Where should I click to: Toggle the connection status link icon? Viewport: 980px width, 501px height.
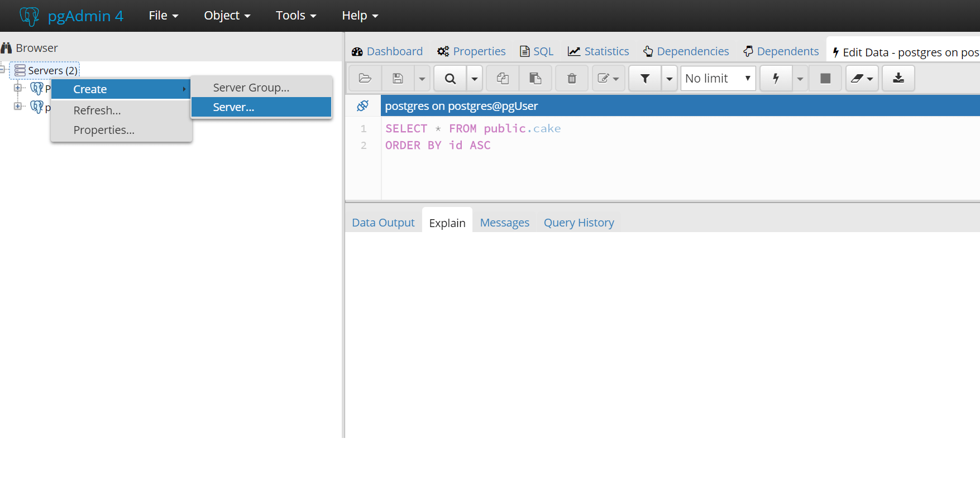(x=362, y=106)
